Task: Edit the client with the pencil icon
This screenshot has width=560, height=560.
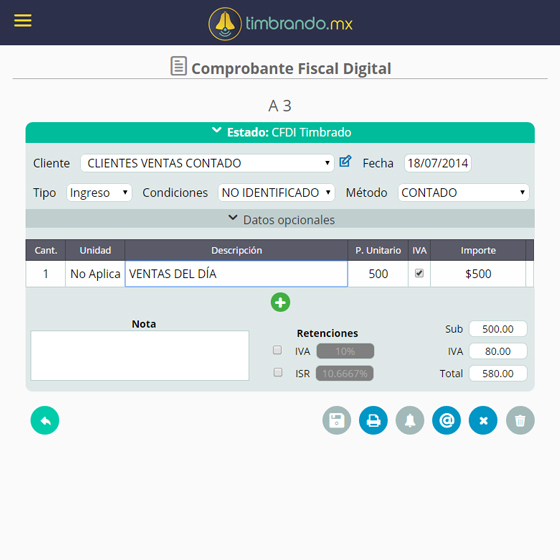Action: pyautogui.click(x=345, y=161)
